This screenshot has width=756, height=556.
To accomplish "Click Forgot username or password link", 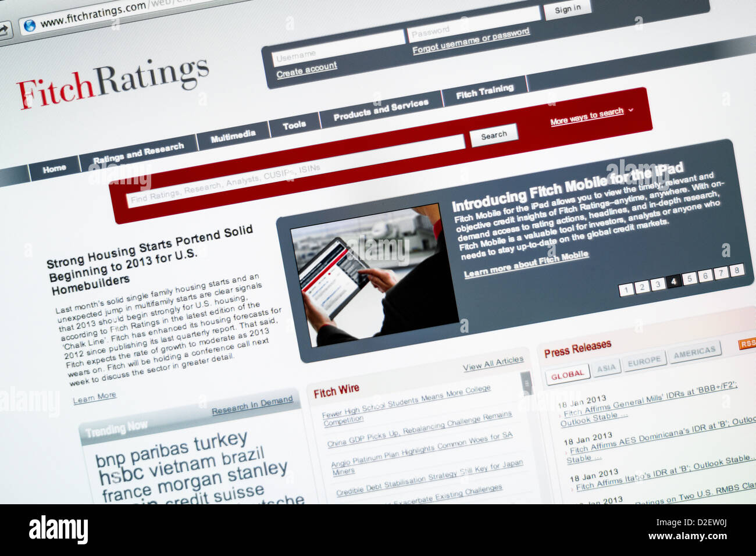I will coord(471,41).
